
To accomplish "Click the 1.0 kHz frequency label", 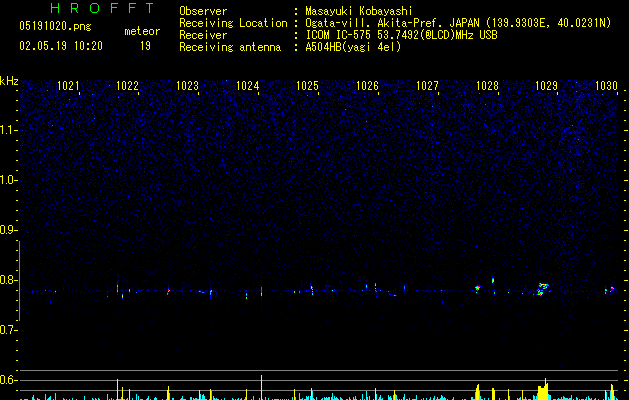I will [x=7, y=180].
